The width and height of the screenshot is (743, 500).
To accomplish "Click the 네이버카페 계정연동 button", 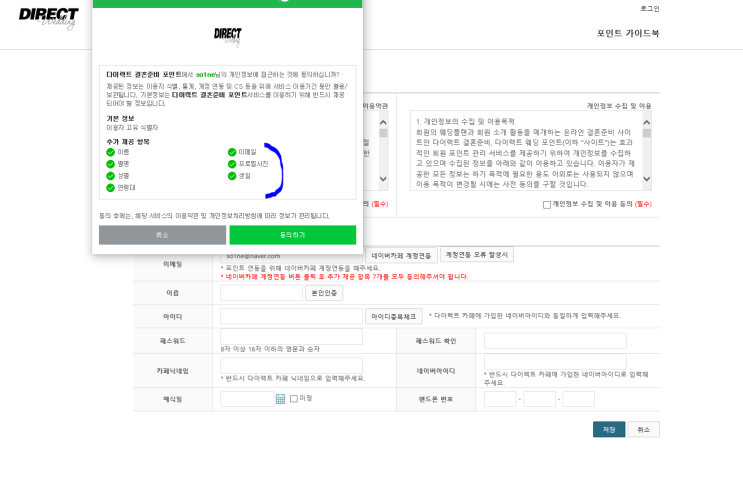I will [401, 255].
